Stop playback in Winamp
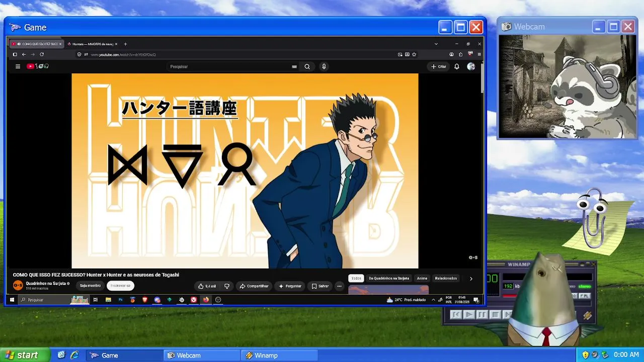This screenshot has width=644, height=362. click(x=495, y=315)
